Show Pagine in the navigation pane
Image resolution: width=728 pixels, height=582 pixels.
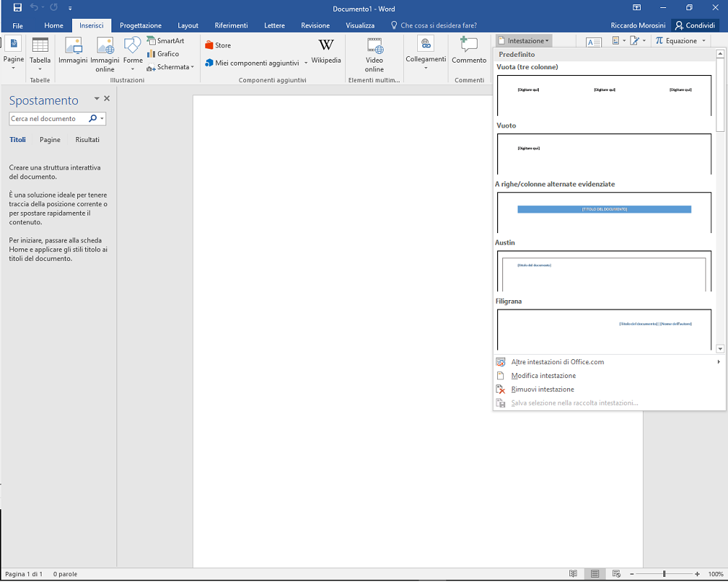tap(50, 139)
